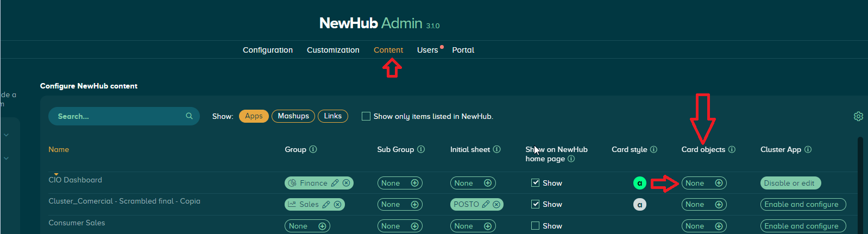Viewport: 868px width, 234px height.
Task: Add initial sheet for Consumer Sales
Action: point(488,226)
